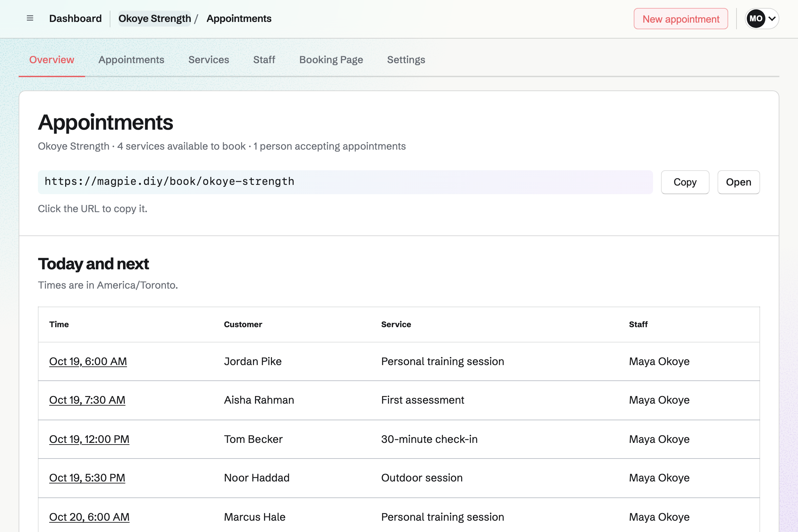Click the Customer column header
Screen dimensions: 798x532
[x=243, y=325]
